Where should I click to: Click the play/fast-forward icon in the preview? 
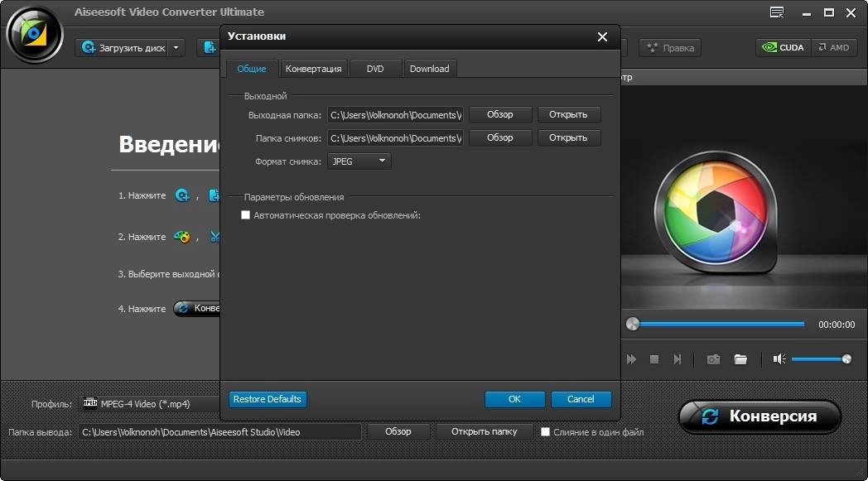click(x=631, y=359)
